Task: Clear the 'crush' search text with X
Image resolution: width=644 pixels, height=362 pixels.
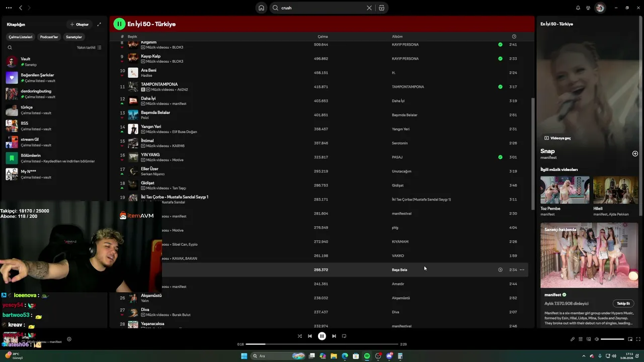Action: click(x=369, y=8)
